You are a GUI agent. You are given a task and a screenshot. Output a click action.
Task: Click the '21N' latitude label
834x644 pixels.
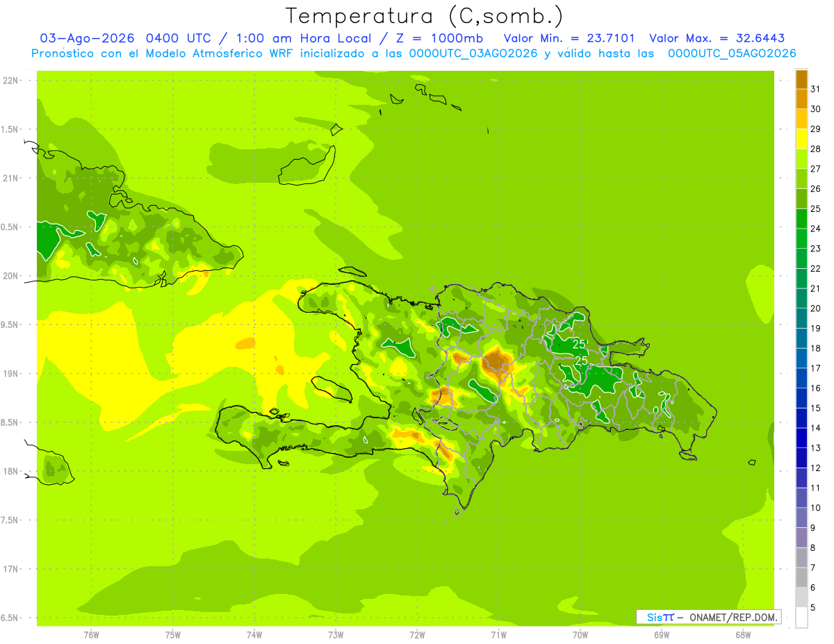click(x=11, y=178)
